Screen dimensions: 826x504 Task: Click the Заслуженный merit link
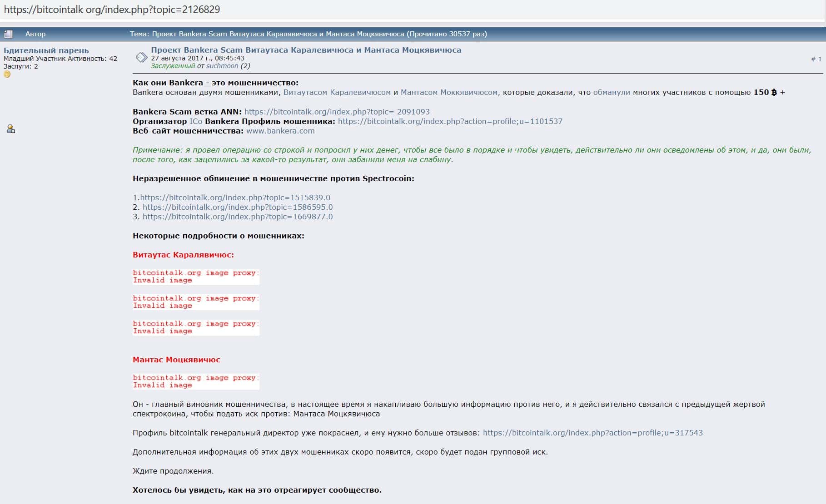173,66
